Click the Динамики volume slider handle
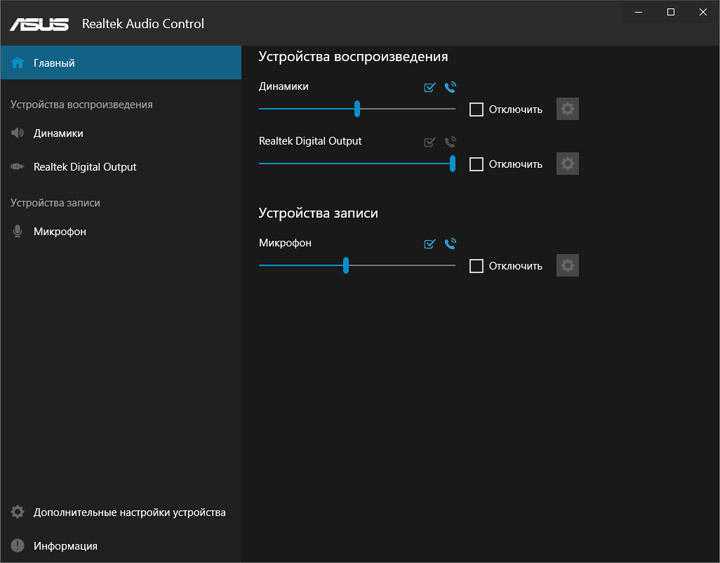This screenshot has height=563, width=720. click(x=357, y=109)
